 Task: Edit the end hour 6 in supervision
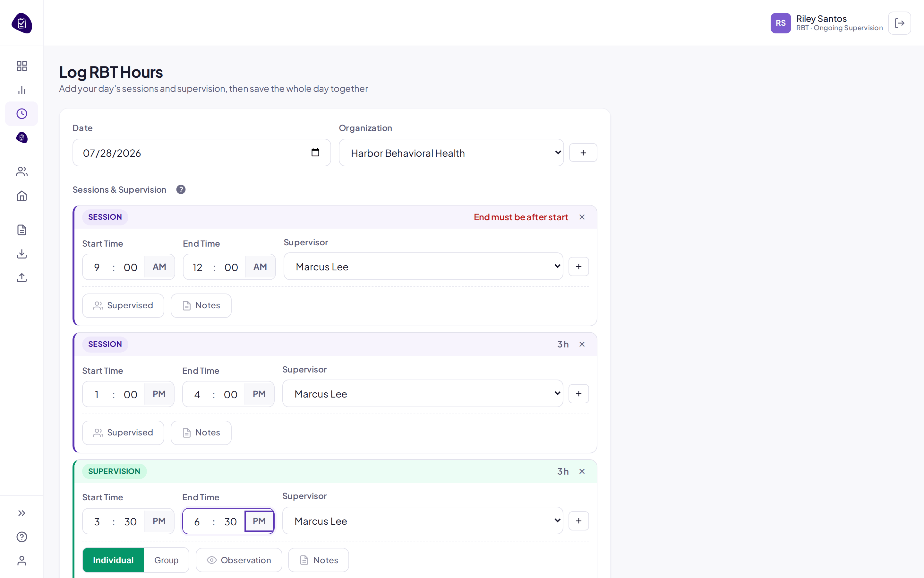tap(197, 521)
